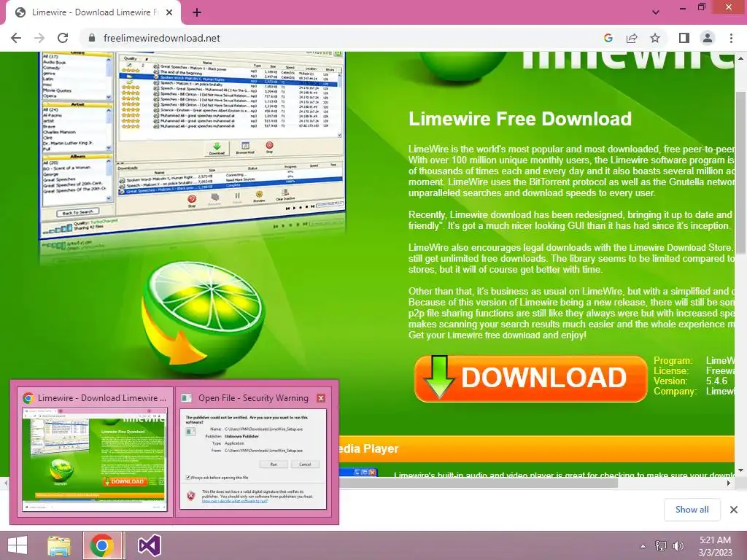This screenshot has width=747, height=560.
Task: Click the browser forward arrow
Action: (x=39, y=38)
